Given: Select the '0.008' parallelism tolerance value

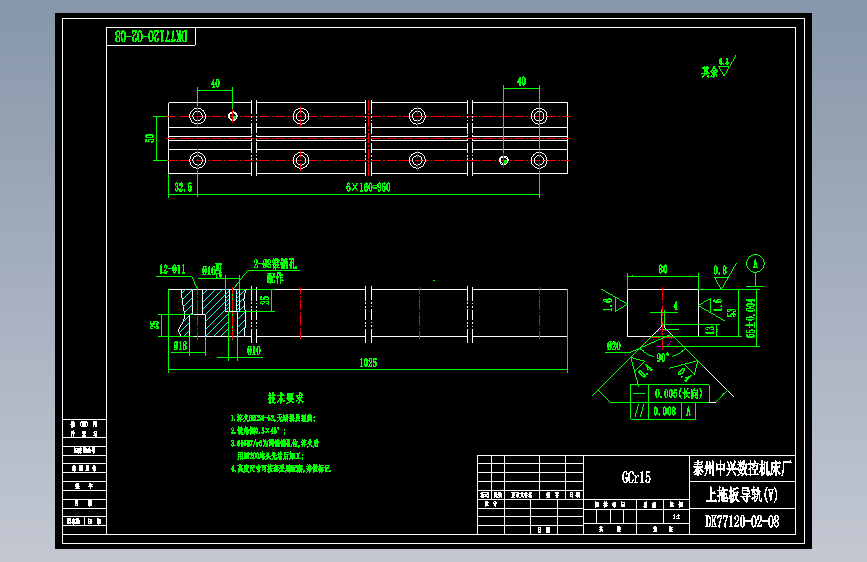Looking at the screenshot, I should click(x=665, y=411).
